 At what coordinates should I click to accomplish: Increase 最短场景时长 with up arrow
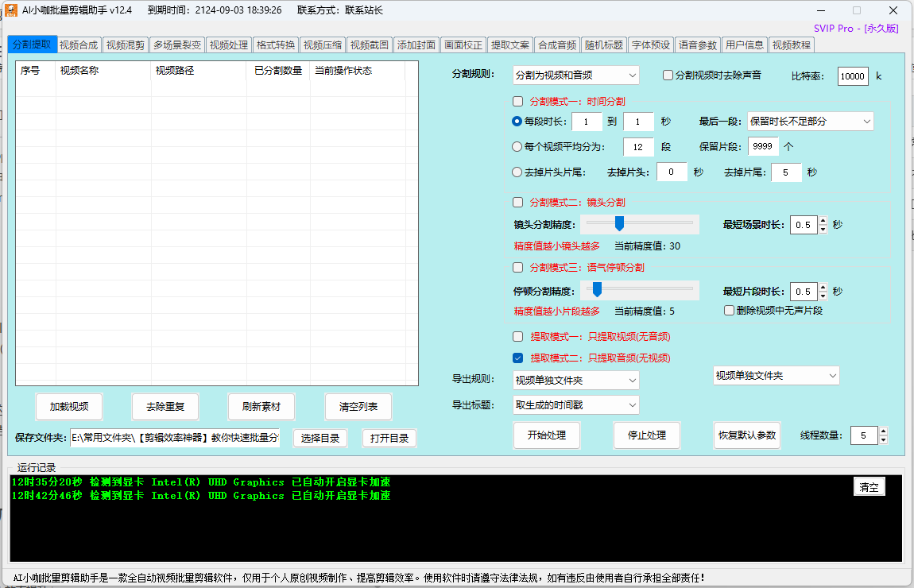(x=823, y=220)
